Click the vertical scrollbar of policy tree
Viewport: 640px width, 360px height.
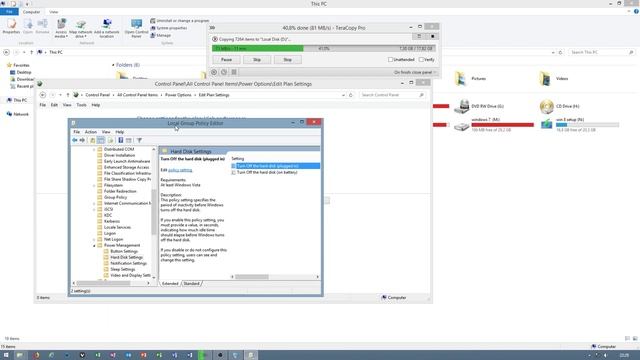tap(154, 212)
